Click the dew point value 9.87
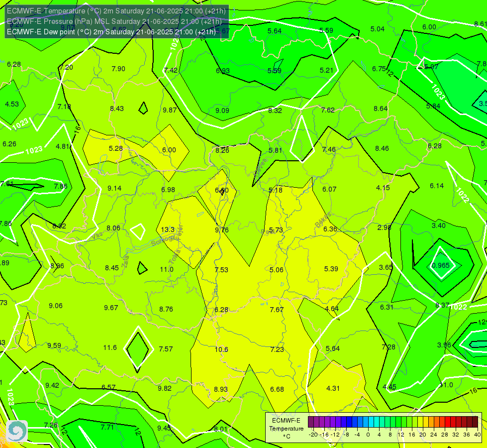Viewport: 487px width, 448px height. [170, 110]
